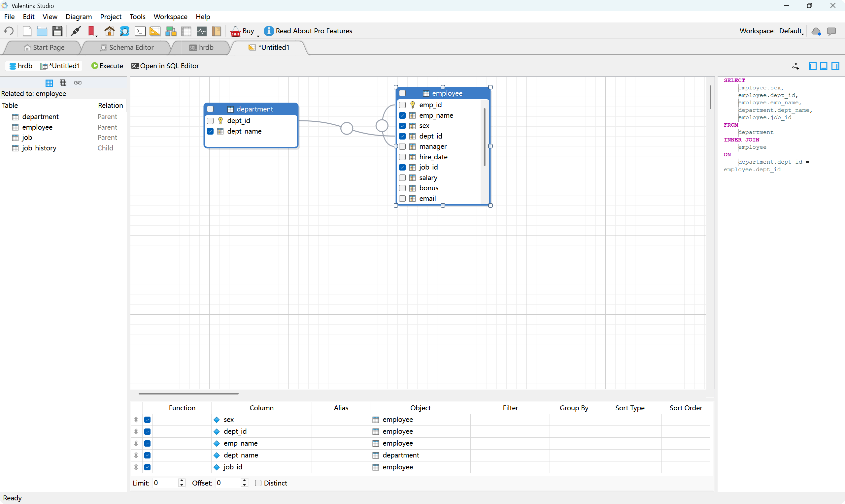Expand the Buy dropdown arrow
The width and height of the screenshot is (845, 504).
(258, 35)
